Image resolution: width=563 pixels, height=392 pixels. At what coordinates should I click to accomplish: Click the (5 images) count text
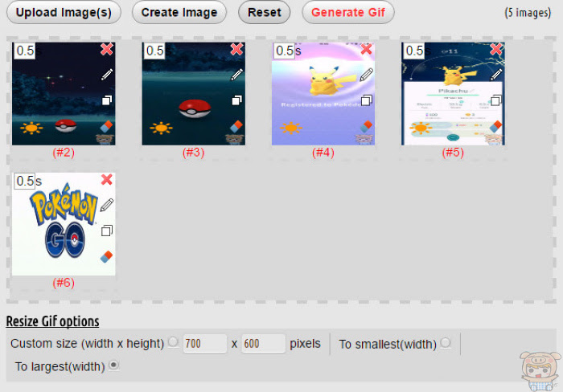(x=528, y=13)
